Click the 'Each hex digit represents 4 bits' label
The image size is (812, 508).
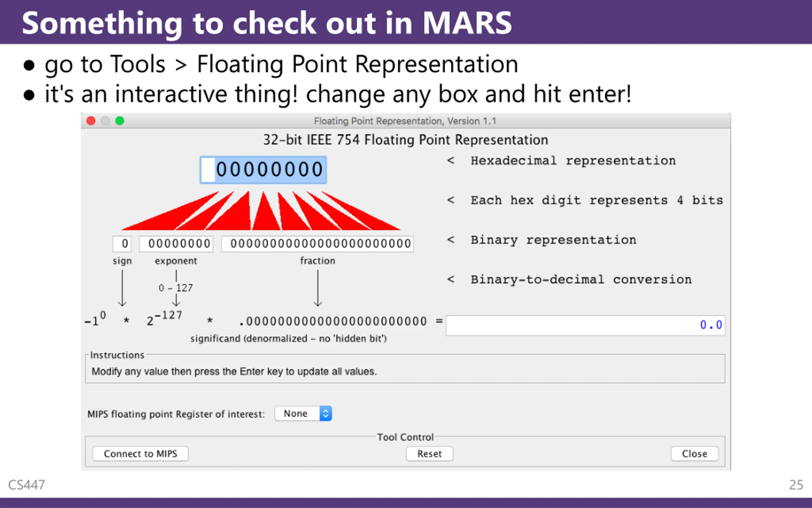click(597, 200)
